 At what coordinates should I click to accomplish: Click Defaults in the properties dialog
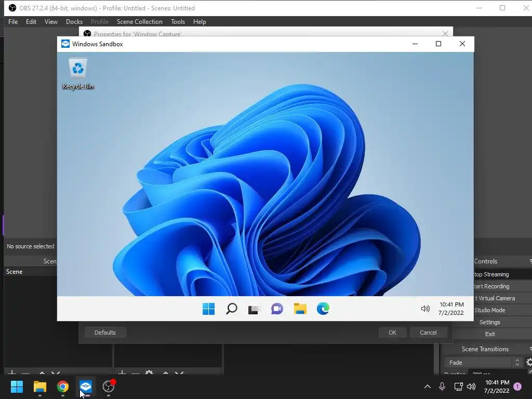point(105,332)
